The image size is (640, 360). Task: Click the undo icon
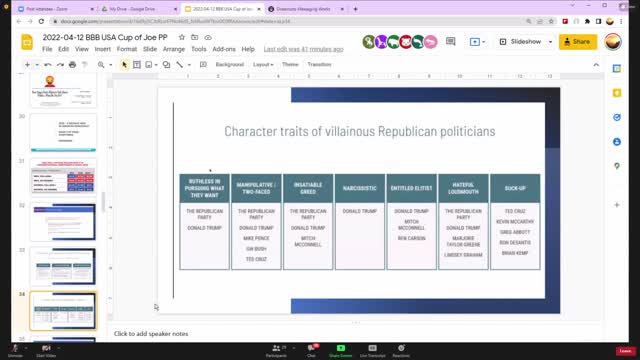click(x=48, y=64)
